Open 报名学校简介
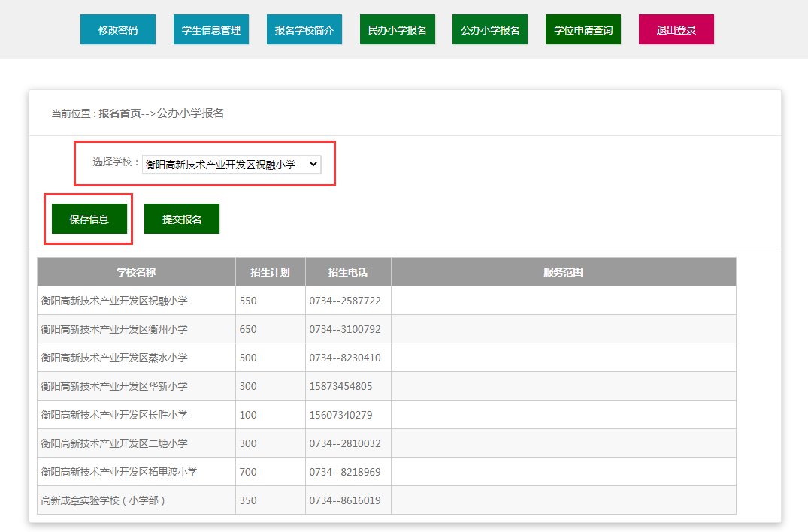This screenshot has width=808, height=532. coord(304,30)
